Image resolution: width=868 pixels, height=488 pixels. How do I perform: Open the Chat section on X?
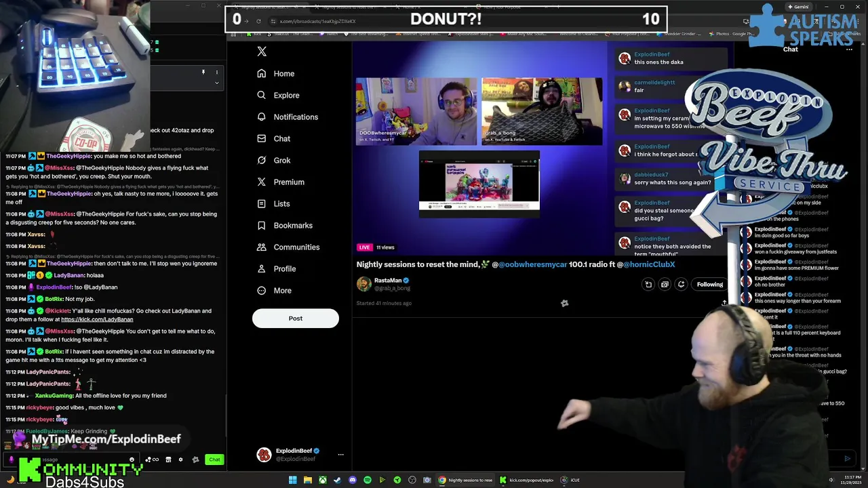pos(273,138)
